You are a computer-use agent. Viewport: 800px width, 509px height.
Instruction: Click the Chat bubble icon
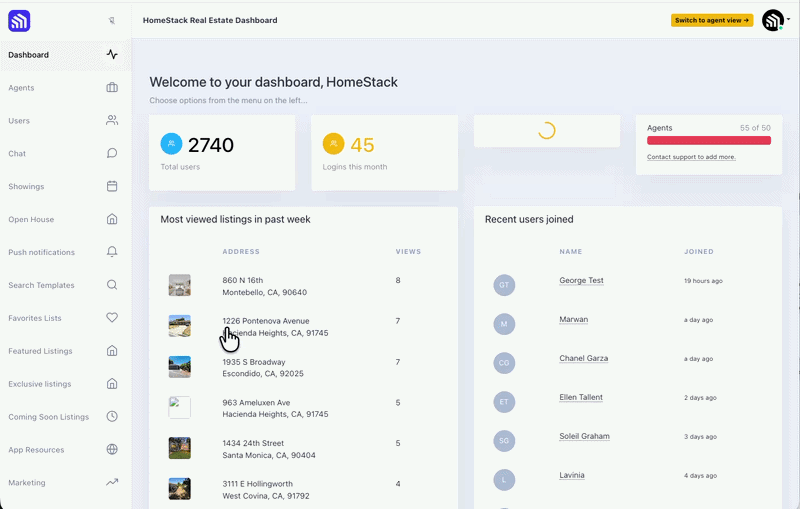point(112,154)
